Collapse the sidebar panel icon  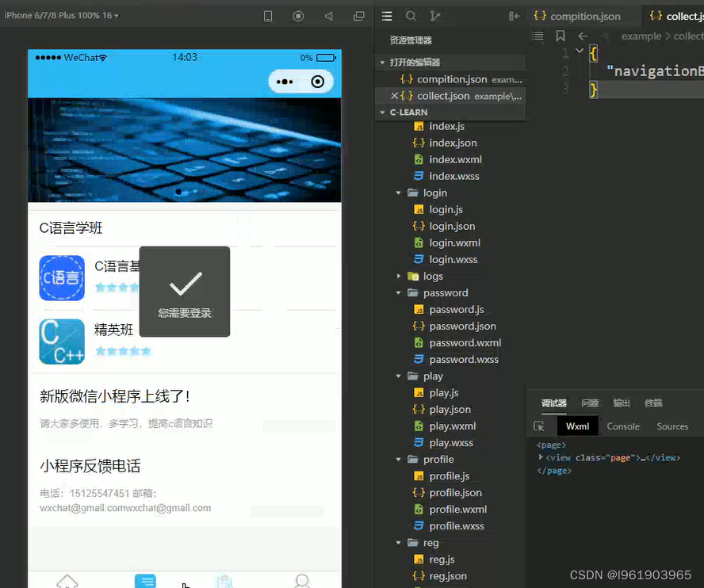514,16
